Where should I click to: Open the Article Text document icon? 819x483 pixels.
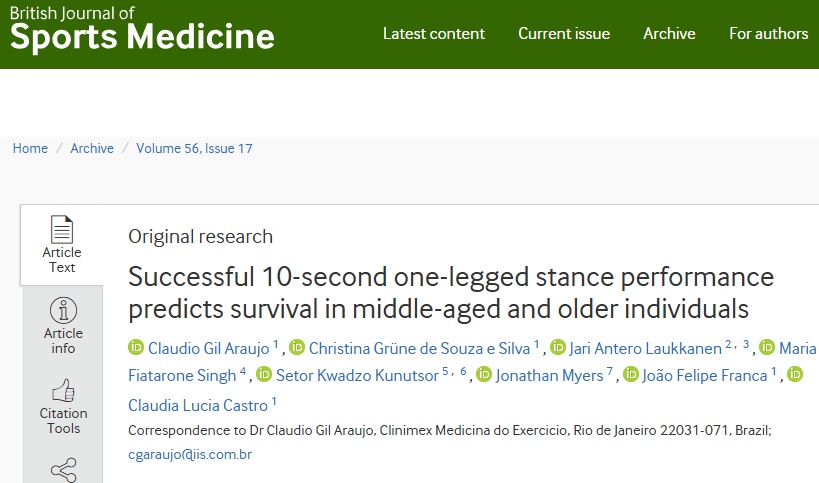(x=62, y=229)
